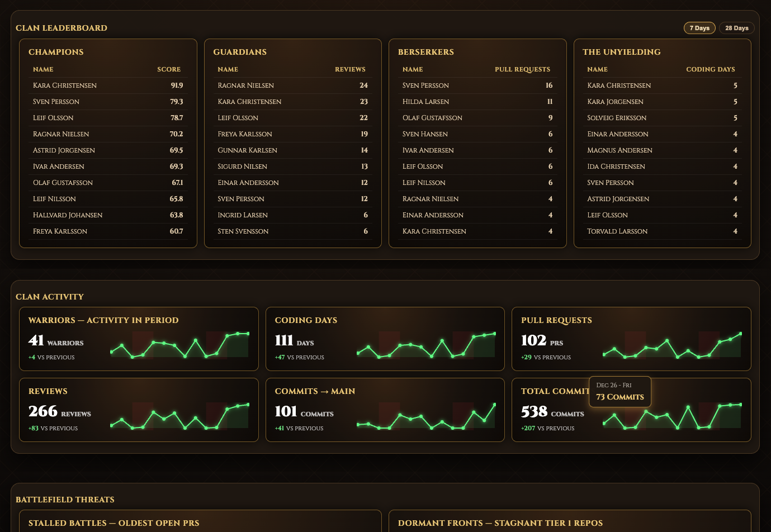Select the 7 Days time filter
The image size is (771, 532).
click(x=699, y=28)
